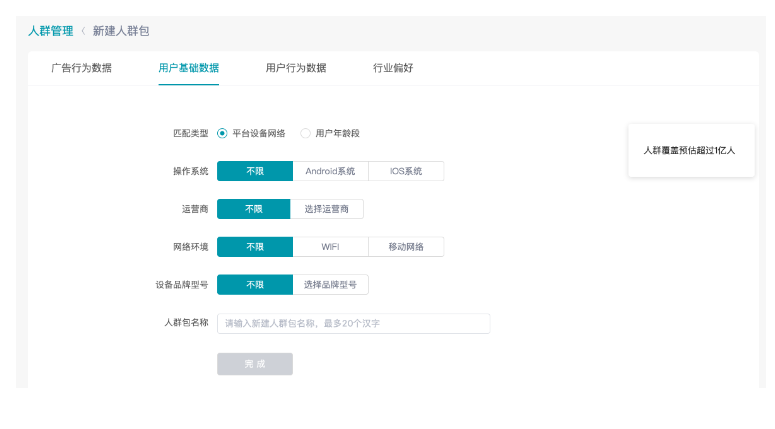The height and width of the screenshot is (429, 775).
Task: Open the 用户基础数据 tab
Action: point(188,68)
